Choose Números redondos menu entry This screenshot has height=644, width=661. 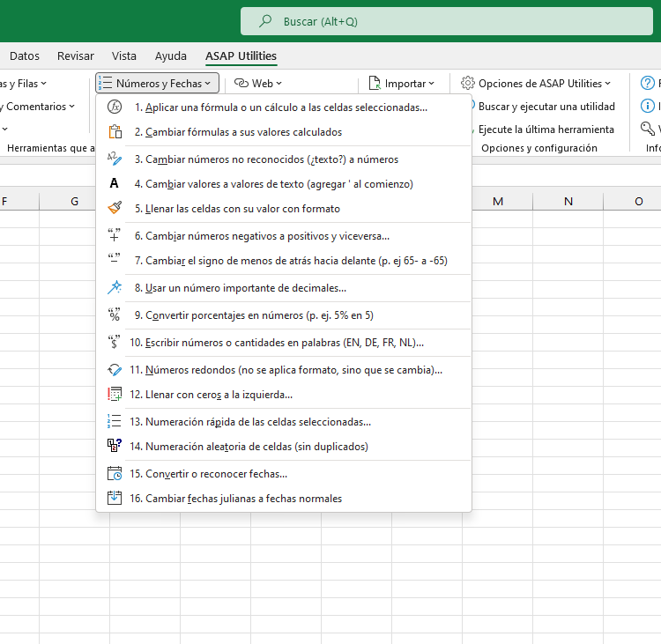(x=283, y=370)
